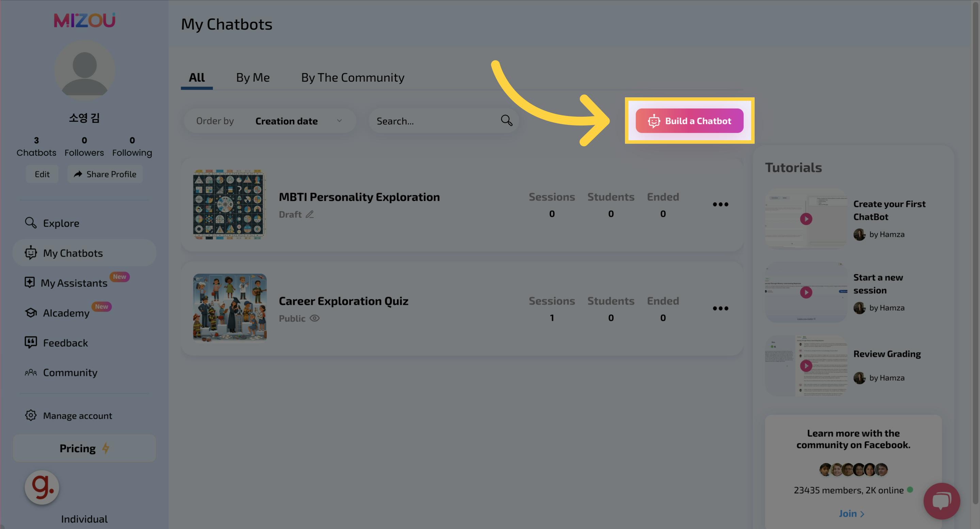Open the Career Exploration Quiz thumbnail
Image resolution: width=980 pixels, height=529 pixels.
(x=230, y=307)
